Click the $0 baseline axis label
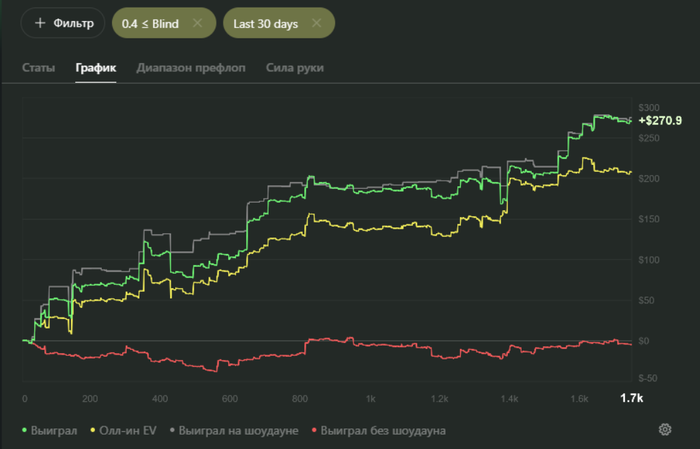The width and height of the screenshot is (700, 449). point(643,341)
